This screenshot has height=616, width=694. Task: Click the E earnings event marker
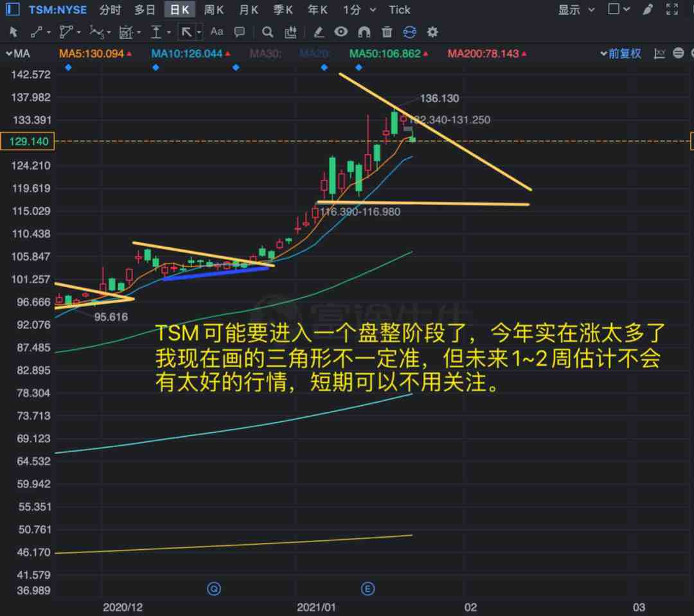[368, 588]
